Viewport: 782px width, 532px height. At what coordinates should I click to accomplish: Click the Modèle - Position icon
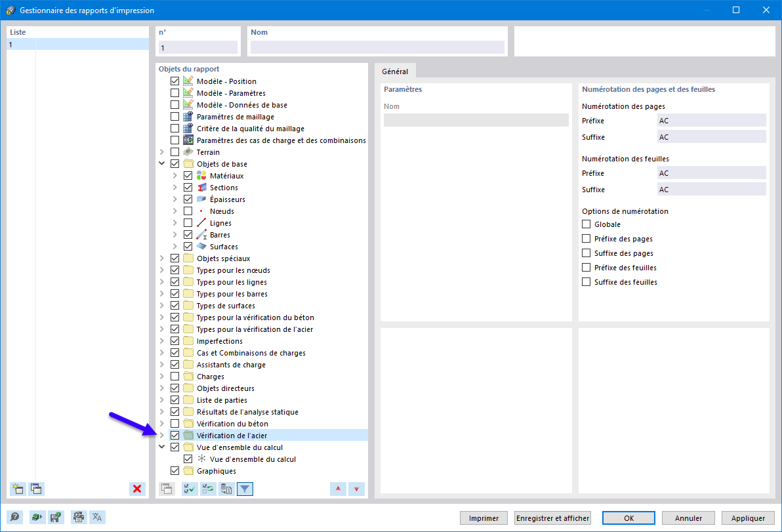(x=188, y=81)
